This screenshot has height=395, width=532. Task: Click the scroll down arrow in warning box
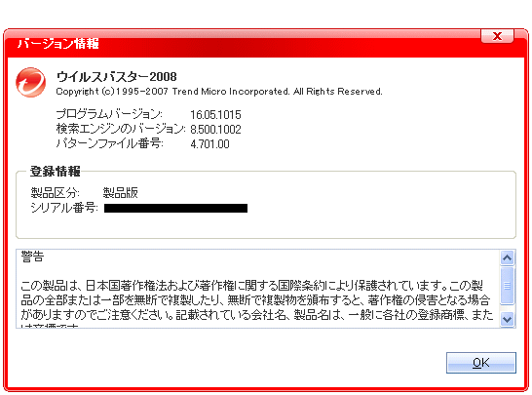coord(507,319)
